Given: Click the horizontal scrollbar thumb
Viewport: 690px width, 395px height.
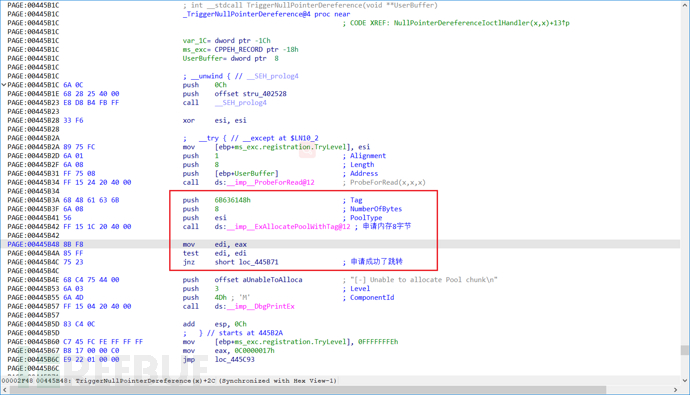Looking at the screenshot, I should point(308,390).
